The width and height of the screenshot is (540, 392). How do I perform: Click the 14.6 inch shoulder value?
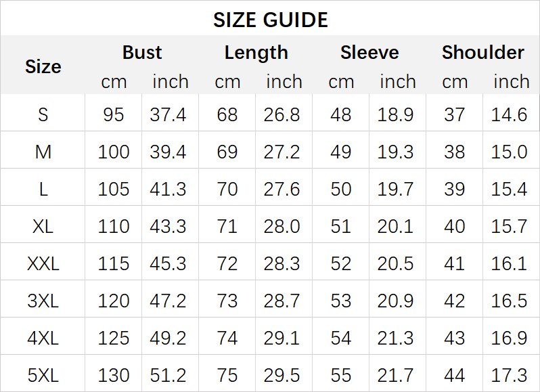(x=510, y=114)
